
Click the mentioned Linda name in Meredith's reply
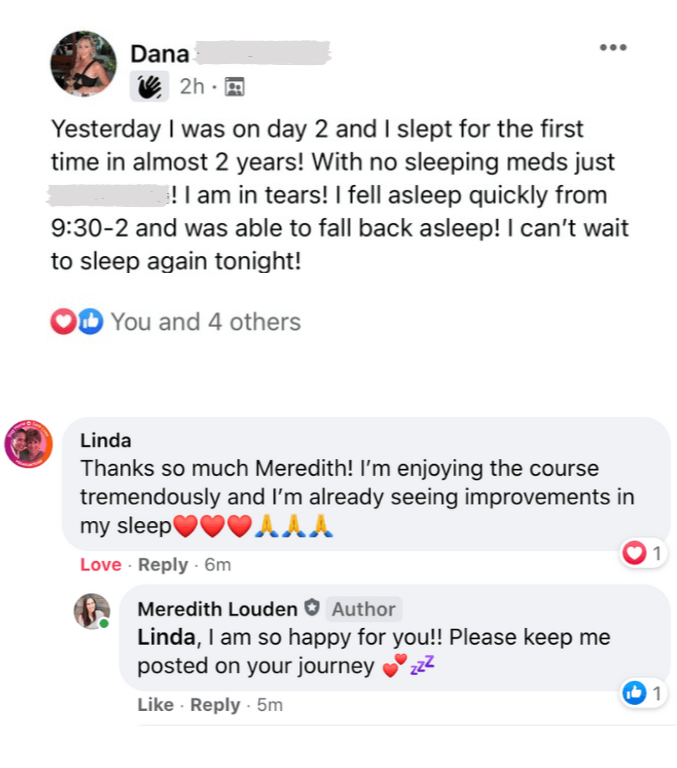(167, 637)
